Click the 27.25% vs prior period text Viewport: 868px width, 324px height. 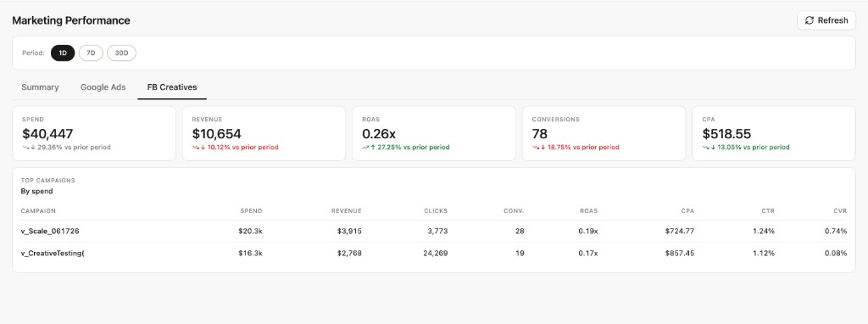pyautogui.click(x=414, y=148)
